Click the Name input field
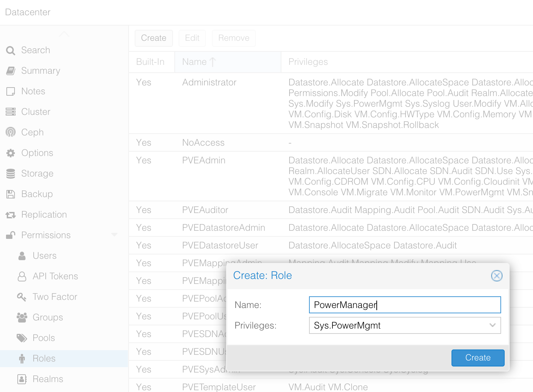Screen dimensions: 533x392 (x=404, y=305)
